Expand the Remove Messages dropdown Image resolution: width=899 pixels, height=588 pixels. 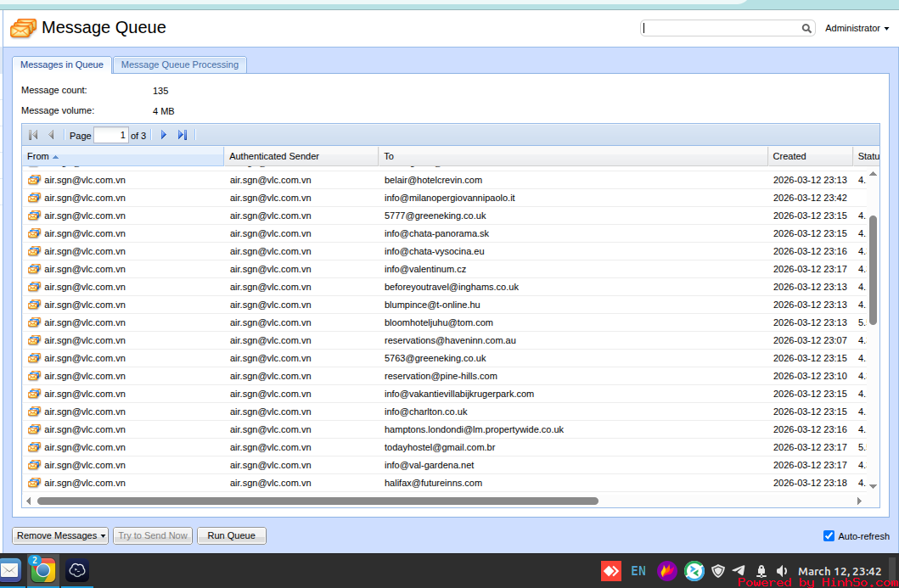(60, 535)
